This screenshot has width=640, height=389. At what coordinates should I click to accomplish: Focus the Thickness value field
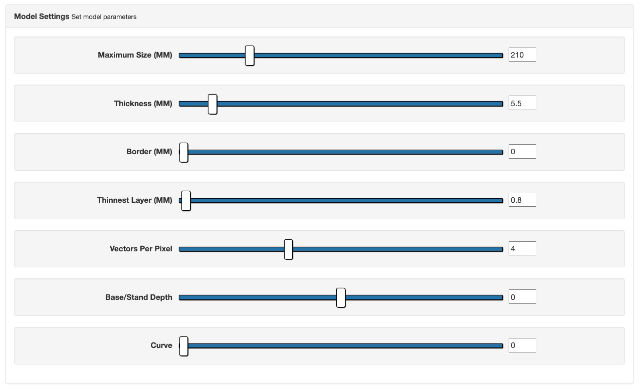[x=522, y=103]
